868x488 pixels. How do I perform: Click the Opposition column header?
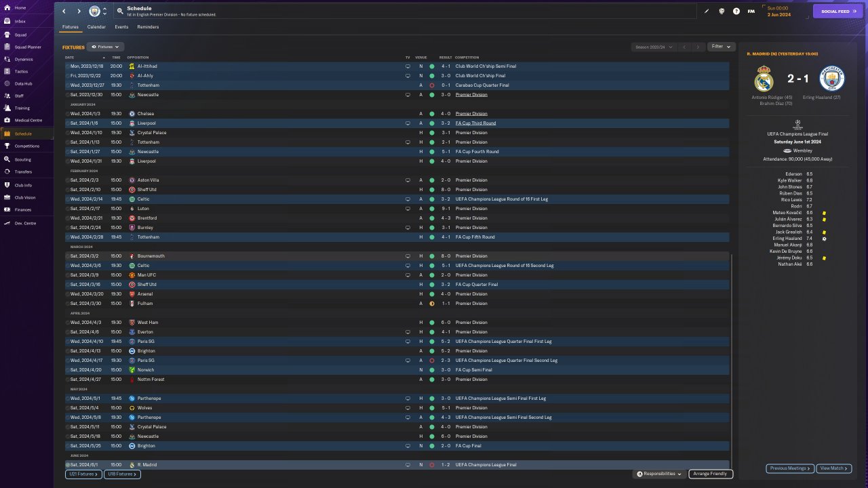[x=138, y=58]
